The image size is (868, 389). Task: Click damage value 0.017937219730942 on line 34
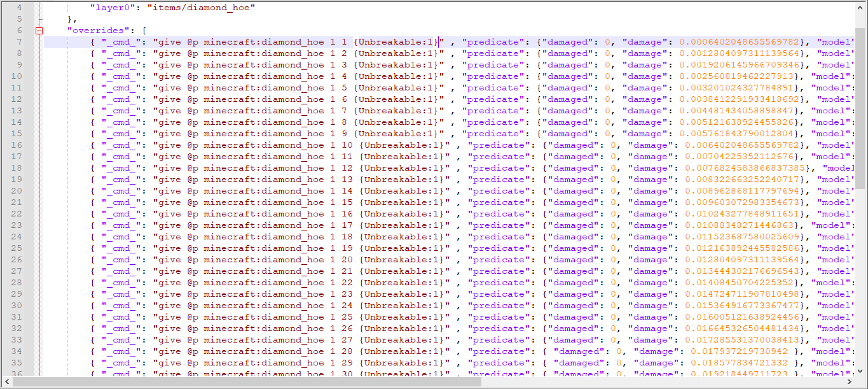click(x=740, y=351)
